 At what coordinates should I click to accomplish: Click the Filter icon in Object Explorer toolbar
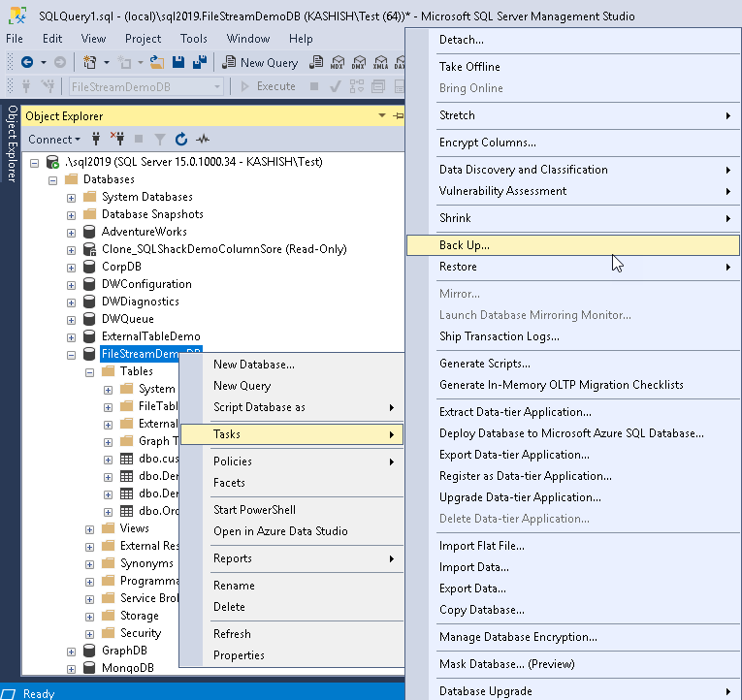(160, 139)
